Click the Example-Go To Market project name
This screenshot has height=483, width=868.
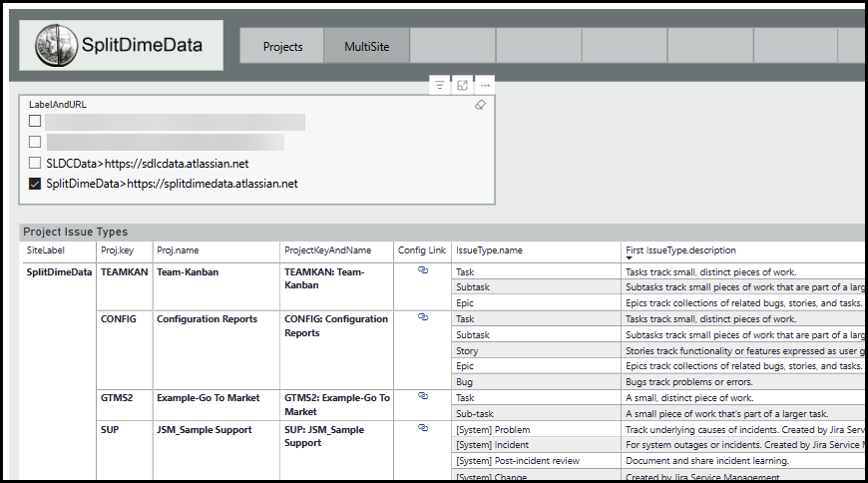point(209,398)
